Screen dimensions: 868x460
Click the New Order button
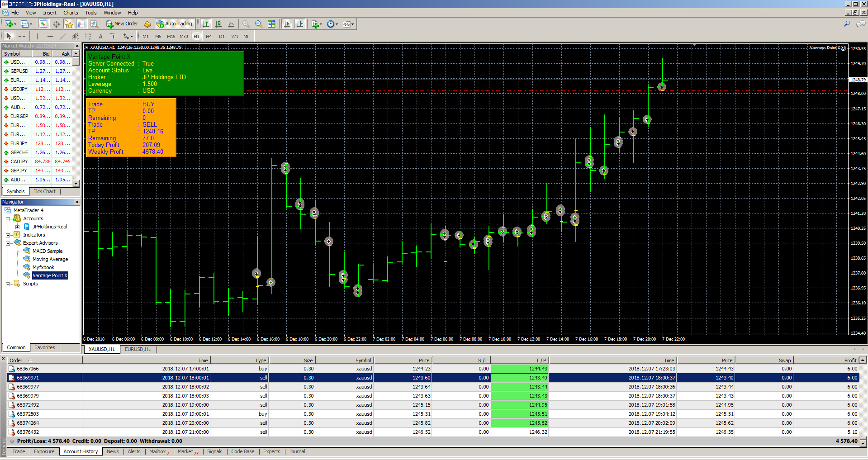pyautogui.click(x=122, y=24)
